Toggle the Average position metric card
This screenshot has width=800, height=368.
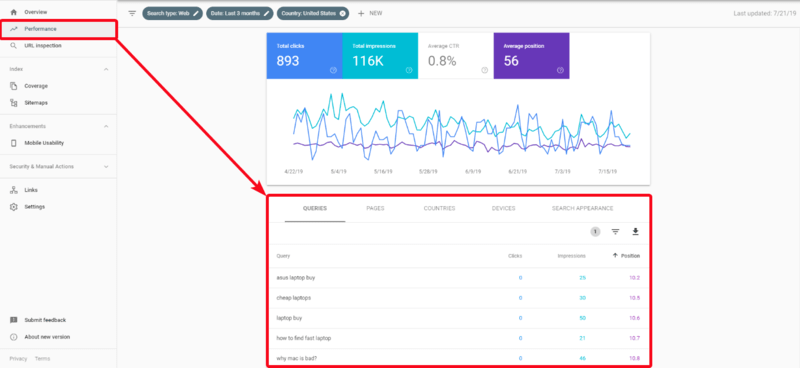click(531, 56)
